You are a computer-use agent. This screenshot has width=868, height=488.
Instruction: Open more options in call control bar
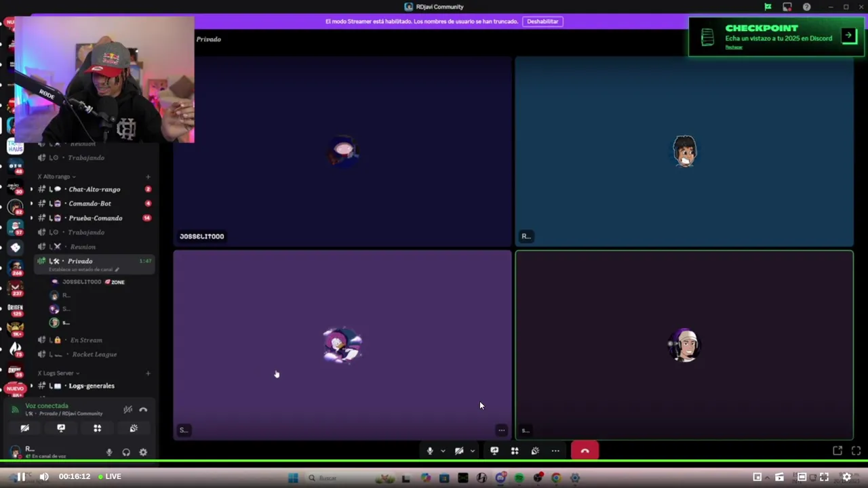pos(555,451)
